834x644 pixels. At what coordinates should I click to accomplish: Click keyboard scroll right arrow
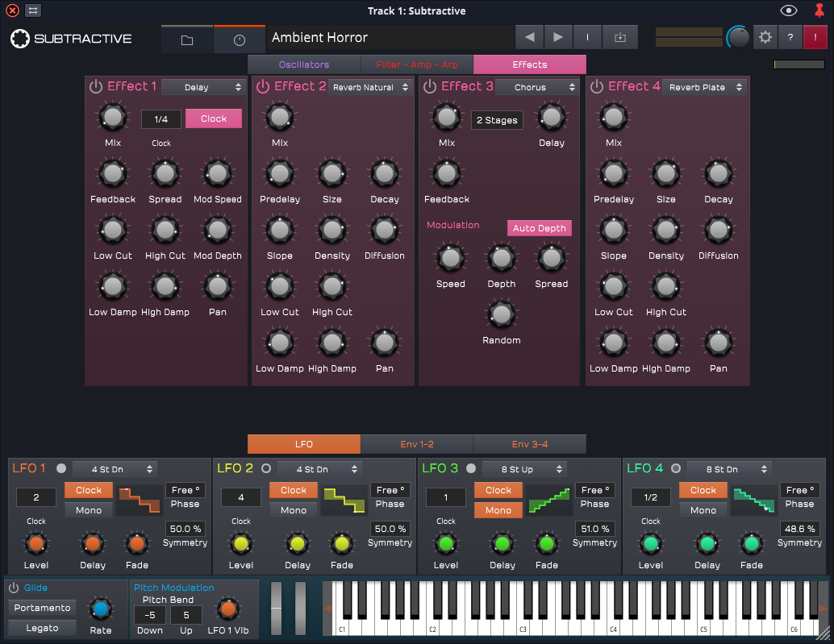click(823, 609)
